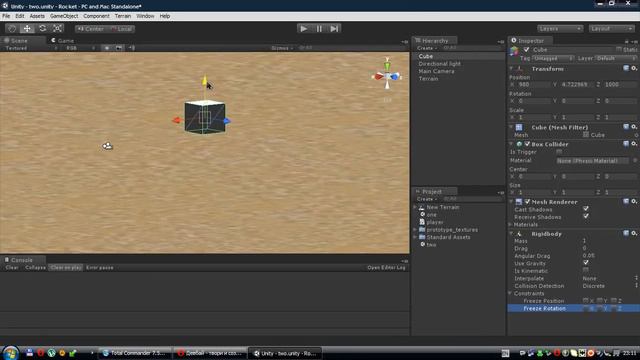The width and height of the screenshot is (640, 360).
Task: Select the Move tool in the toolbar
Action: [27, 29]
